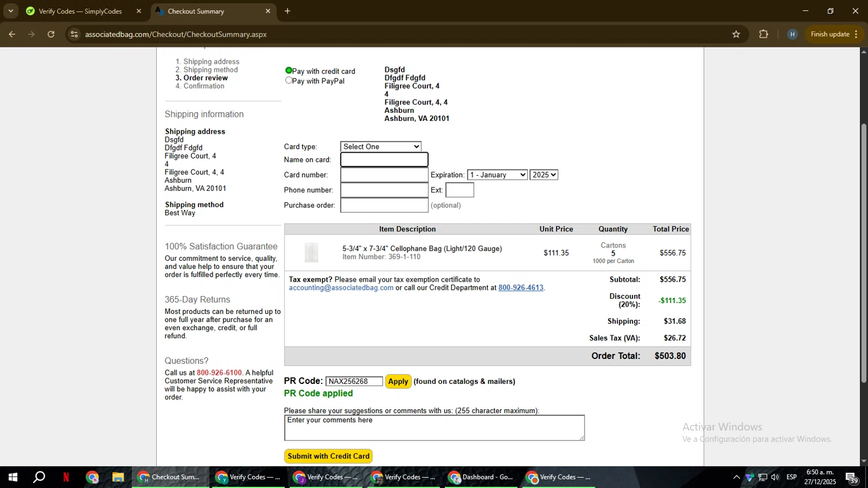Viewport: 868px width, 488px height.
Task: Close the Checkout Summary tab
Action: click(268, 11)
